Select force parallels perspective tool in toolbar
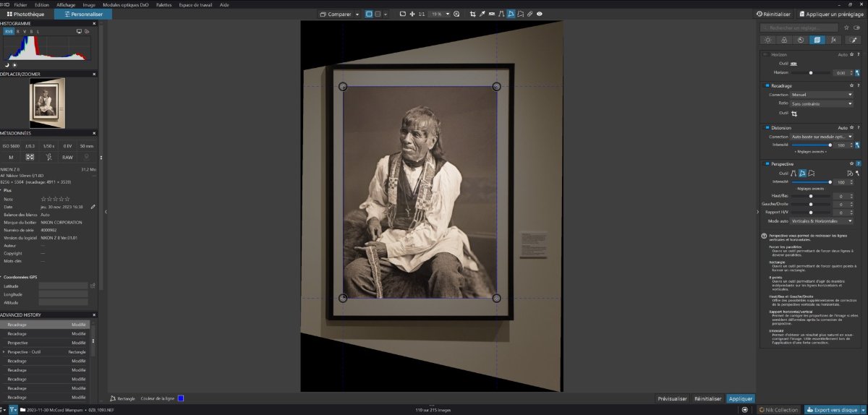 (x=501, y=14)
